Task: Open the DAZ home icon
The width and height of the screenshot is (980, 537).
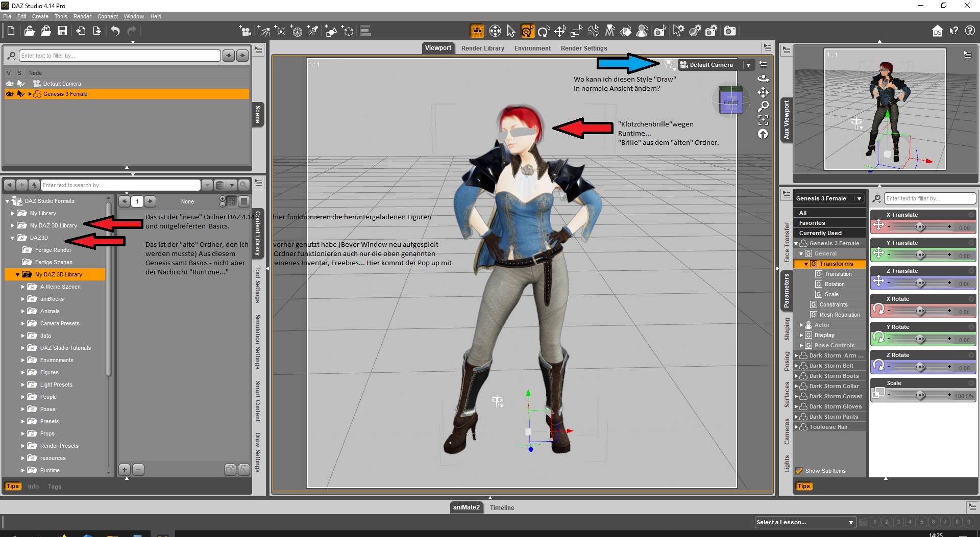Action: (938, 31)
